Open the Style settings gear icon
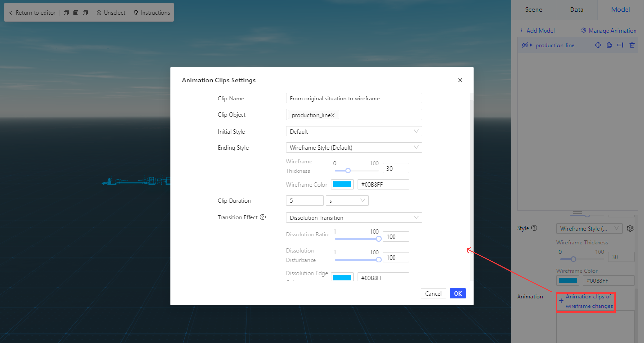This screenshot has width=644, height=343. pyautogui.click(x=630, y=228)
